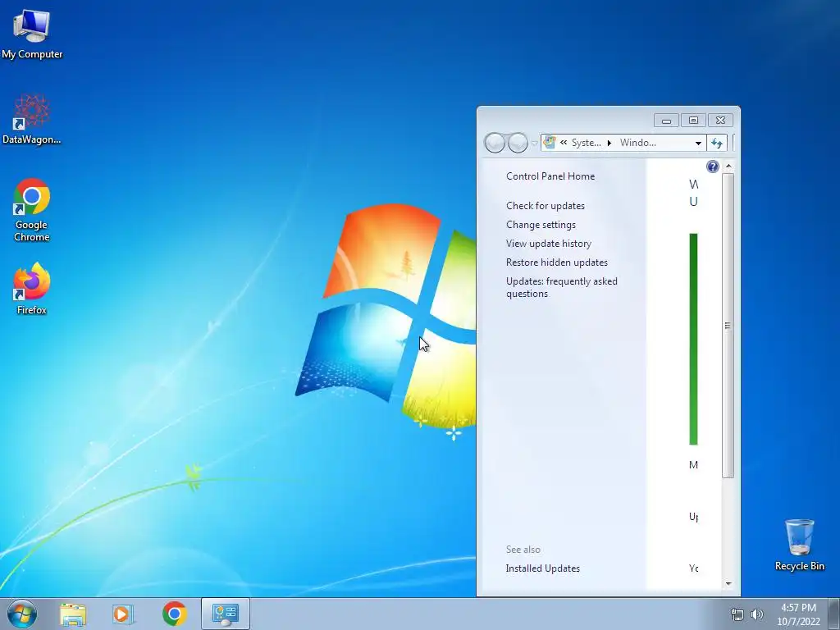Open My Computer desktop icon
This screenshot has width=840, height=630.
pyautogui.click(x=32, y=34)
